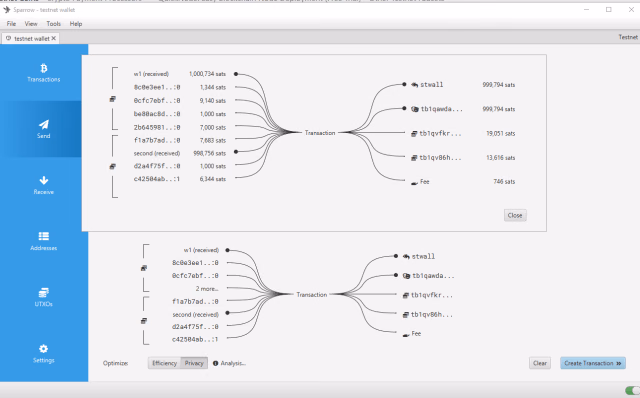
Task: Click the first input-set wallet icon in popup
Action: (113, 99)
